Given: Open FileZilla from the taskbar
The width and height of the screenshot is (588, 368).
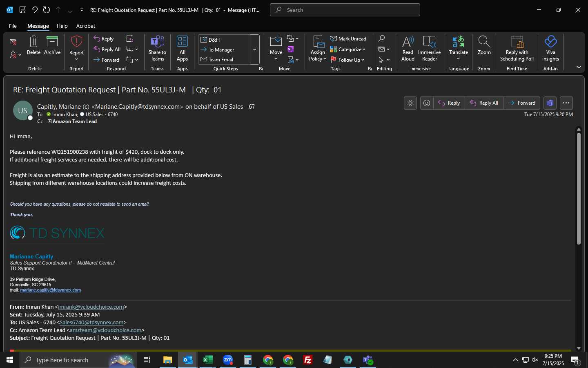Looking at the screenshot, I should [x=308, y=360].
